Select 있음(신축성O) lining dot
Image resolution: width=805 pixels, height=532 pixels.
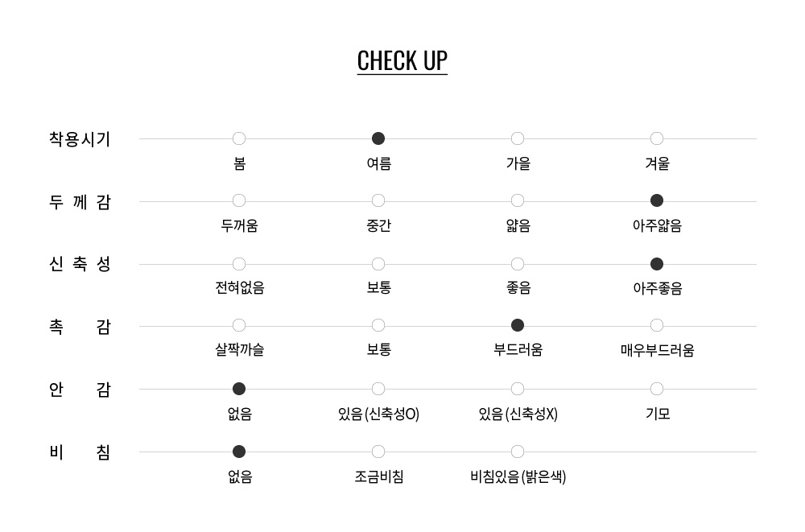tap(378, 390)
